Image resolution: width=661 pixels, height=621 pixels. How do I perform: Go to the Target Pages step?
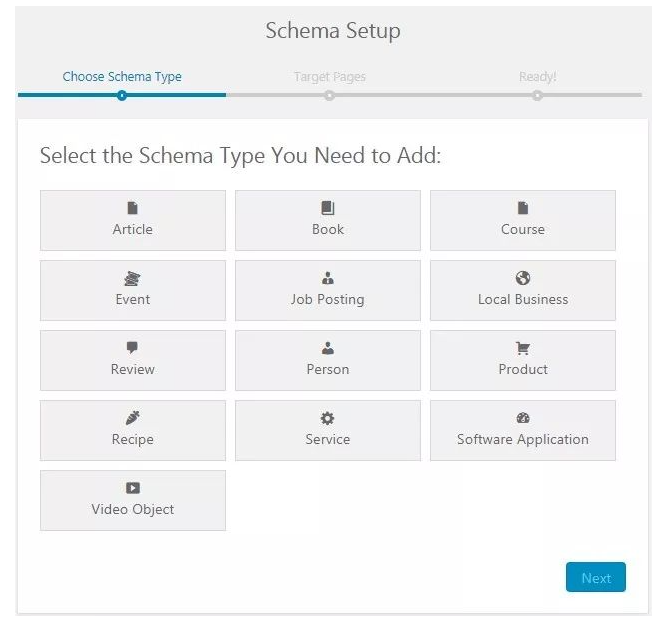point(330,77)
